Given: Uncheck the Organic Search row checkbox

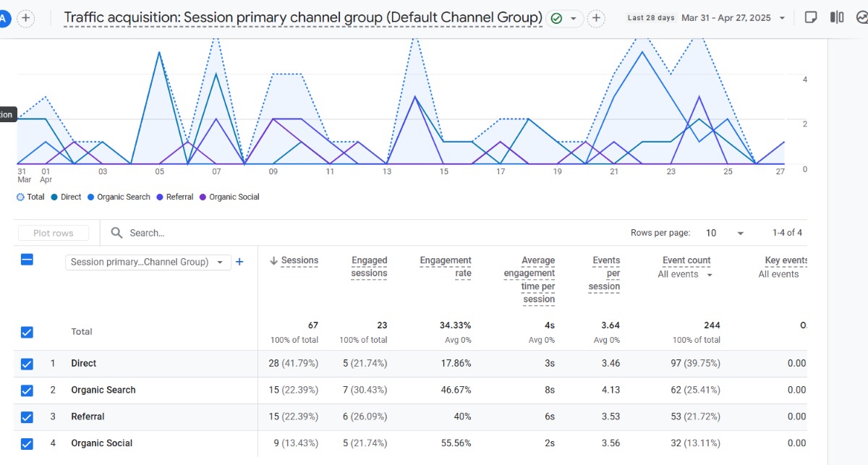Looking at the screenshot, I should (x=27, y=391).
